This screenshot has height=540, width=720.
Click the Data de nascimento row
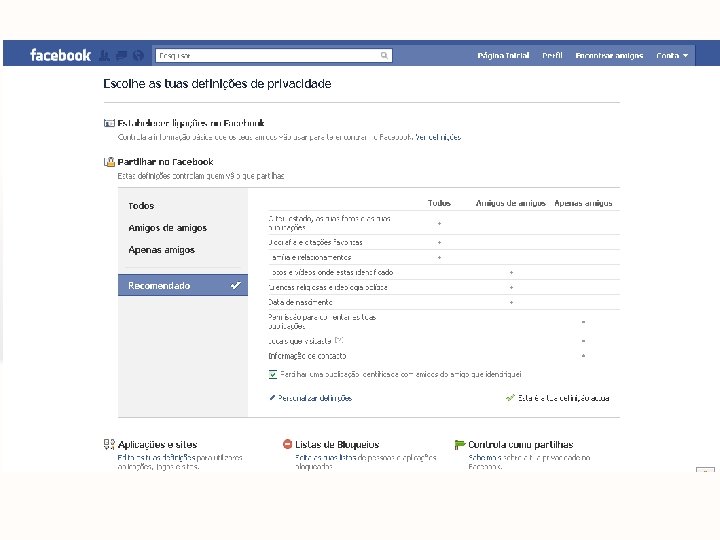click(444, 302)
